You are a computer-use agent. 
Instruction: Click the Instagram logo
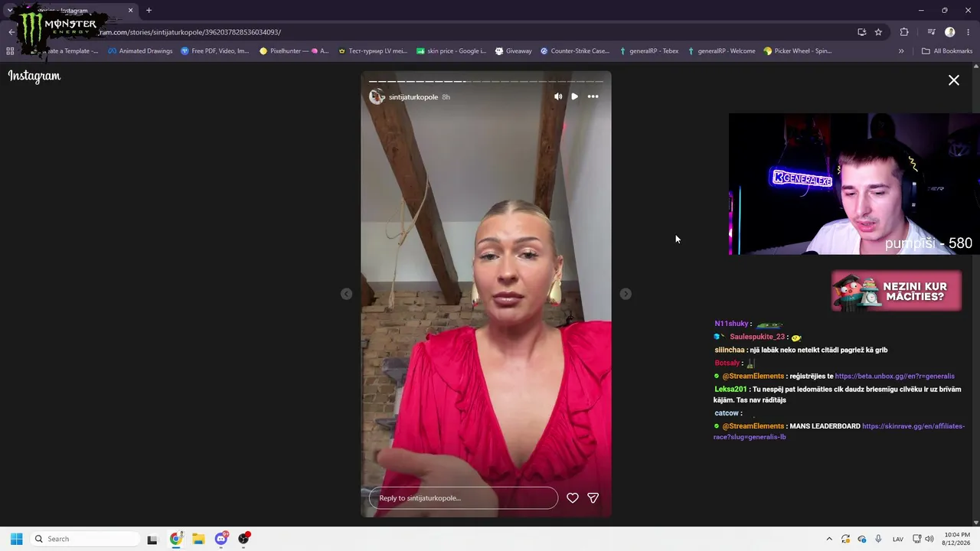[x=34, y=76]
